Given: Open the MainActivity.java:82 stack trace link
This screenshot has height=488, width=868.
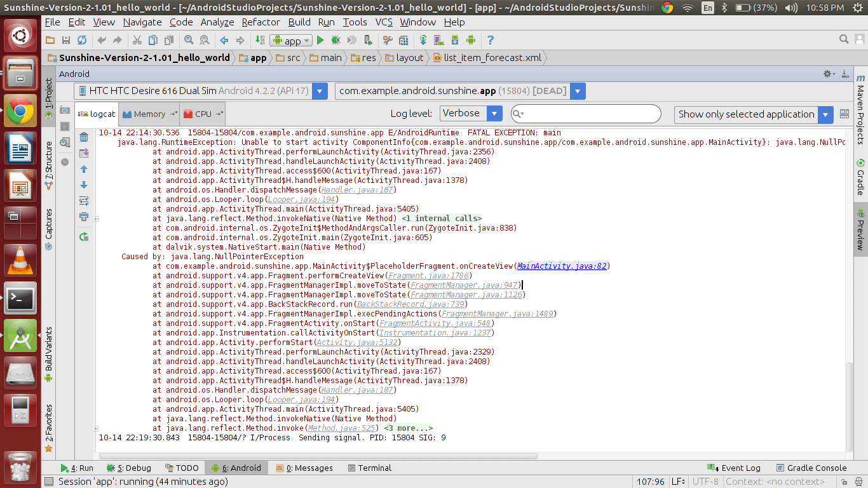Looking at the screenshot, I should 562,266.
